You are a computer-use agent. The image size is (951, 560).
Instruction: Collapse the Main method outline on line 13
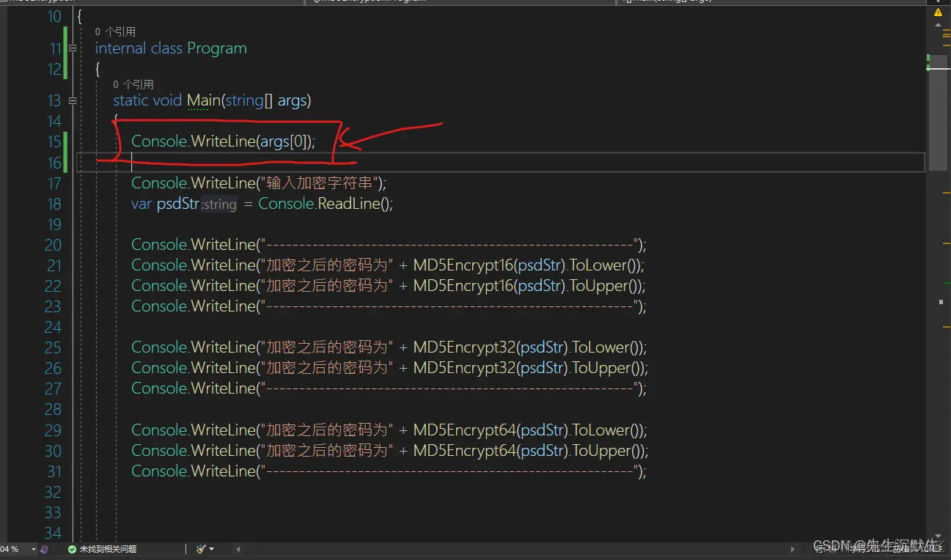click(x=72, y=100)
